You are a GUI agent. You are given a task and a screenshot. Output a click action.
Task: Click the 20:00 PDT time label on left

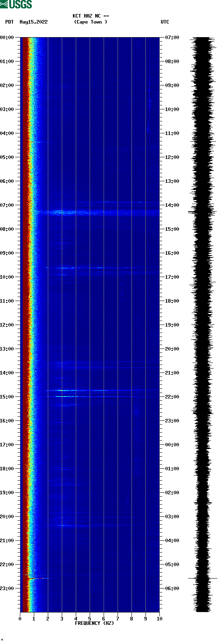point(7,517)
